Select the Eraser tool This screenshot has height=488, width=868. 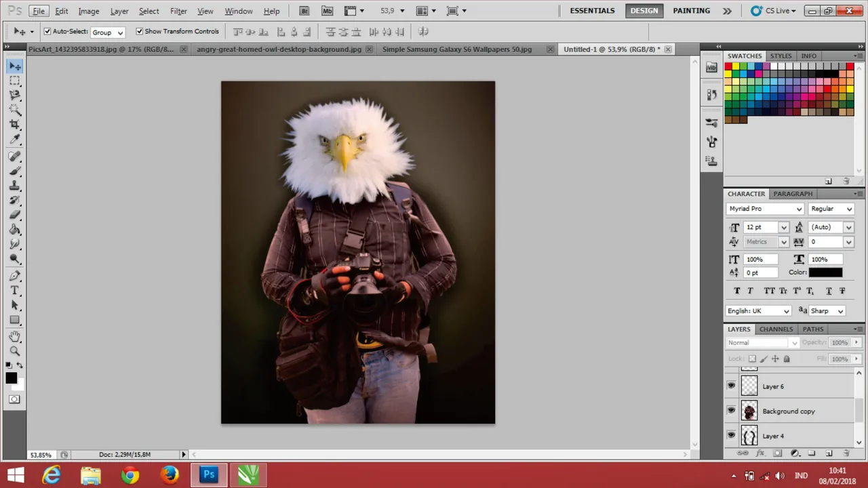pyautogui.click(x=15, y=216)
